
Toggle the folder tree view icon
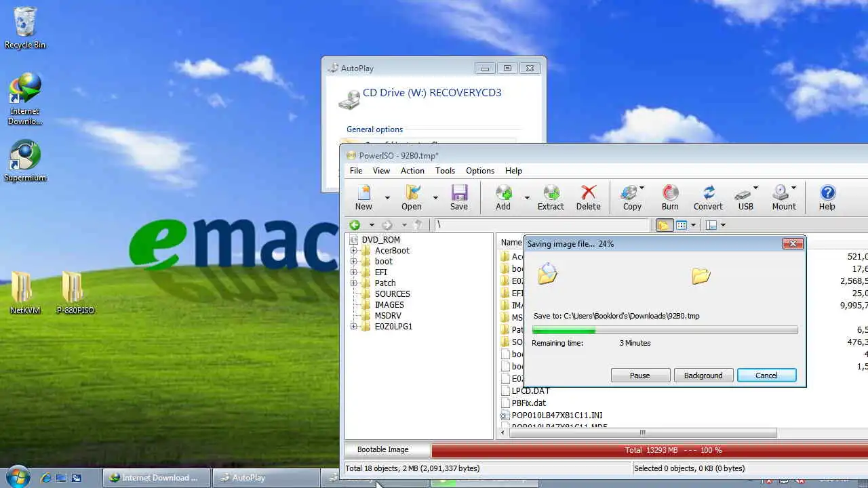664,225
